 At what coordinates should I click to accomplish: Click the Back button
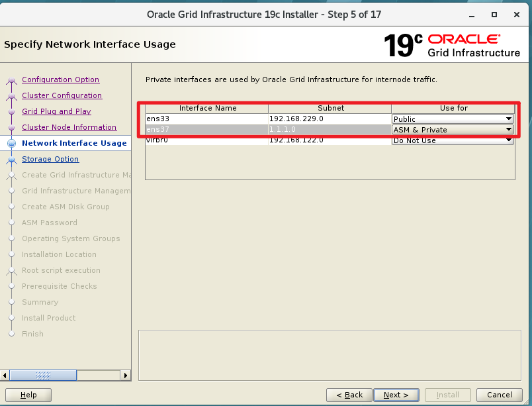[349, 395]
